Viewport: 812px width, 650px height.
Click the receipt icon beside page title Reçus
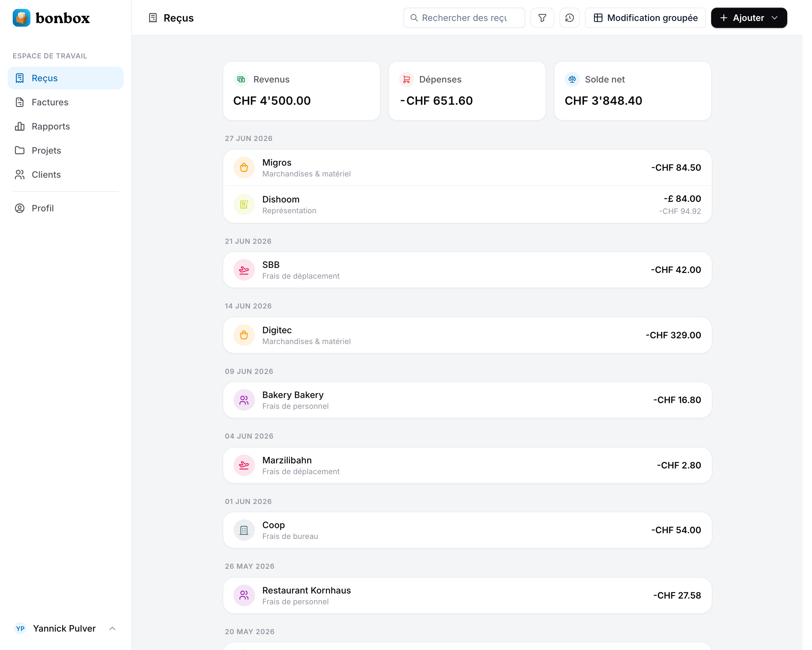(x=153, y=18)
